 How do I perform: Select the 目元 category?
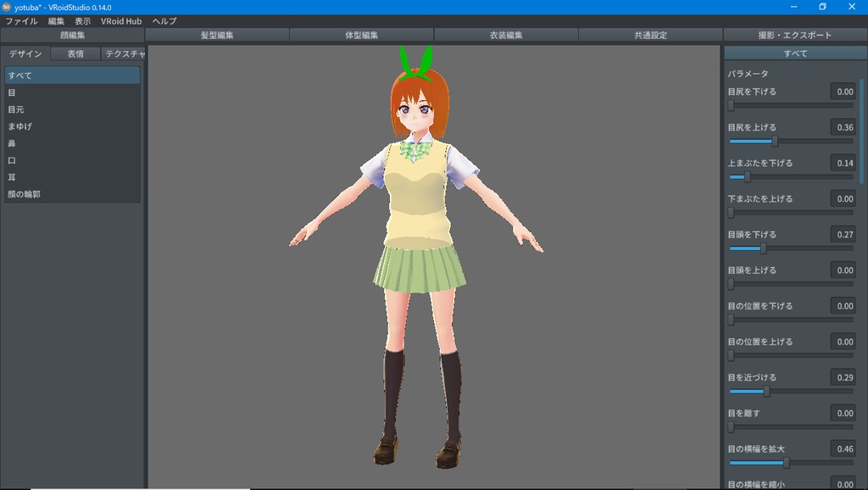tap(73, 109)
